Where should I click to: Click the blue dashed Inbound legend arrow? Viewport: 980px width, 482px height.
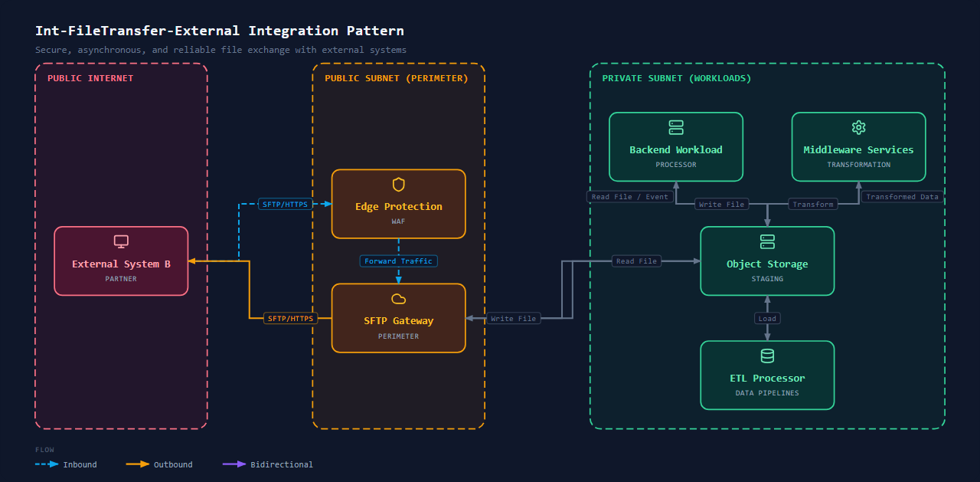pyautogui.click(x=47, y=464)
